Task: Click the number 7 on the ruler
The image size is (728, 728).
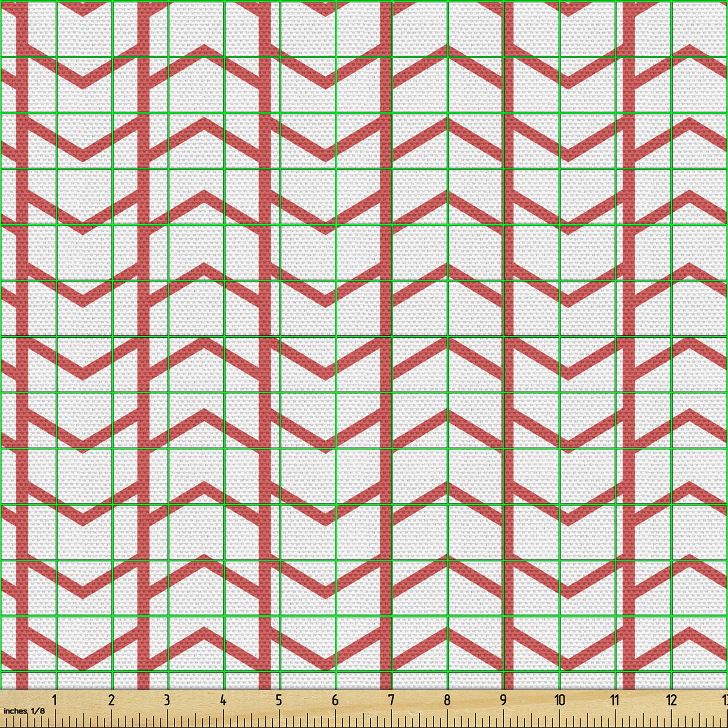Action: click(x=391, y=700)
